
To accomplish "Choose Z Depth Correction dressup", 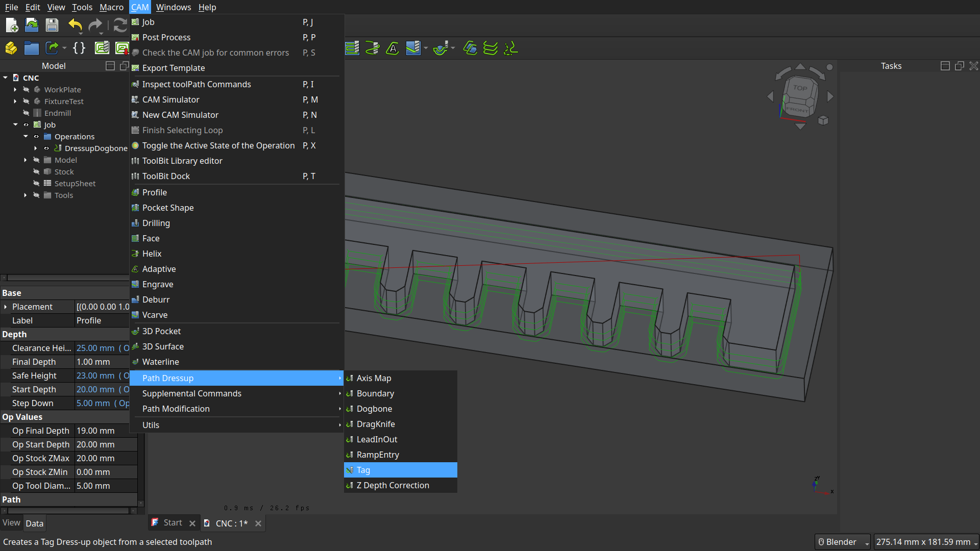I will pyautogui.click(x=401, y=485).
